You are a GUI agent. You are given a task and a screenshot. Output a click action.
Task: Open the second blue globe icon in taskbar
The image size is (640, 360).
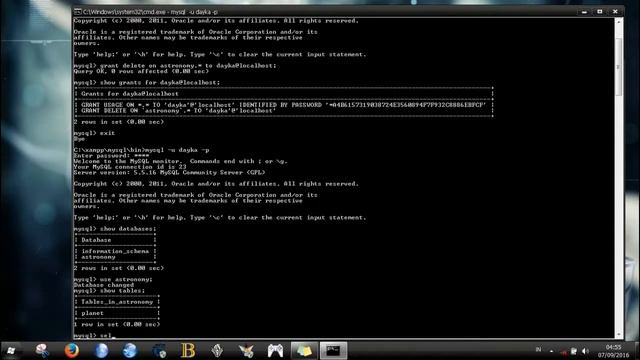point(130,350)
